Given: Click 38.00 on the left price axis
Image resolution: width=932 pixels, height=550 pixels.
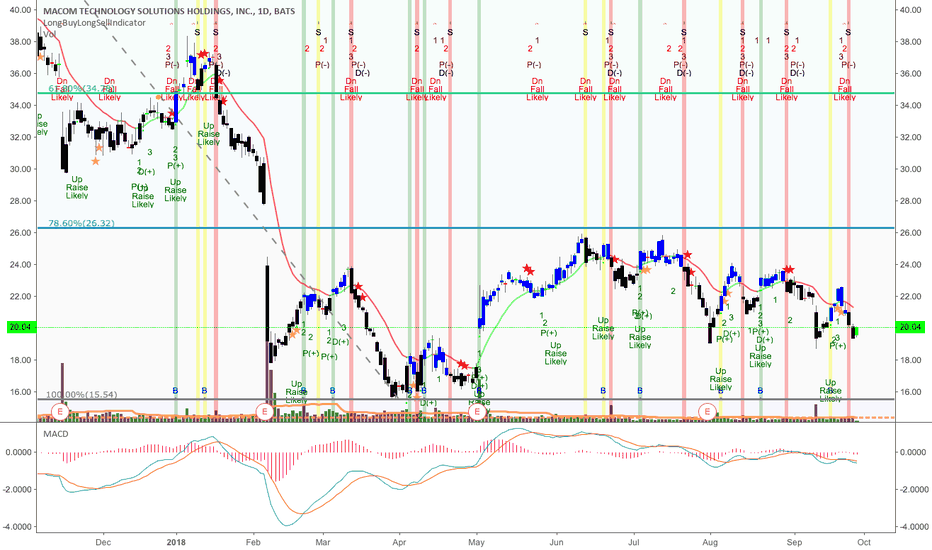Looking at the screenshot, I should pyautogui.click(x=21, y=42).
